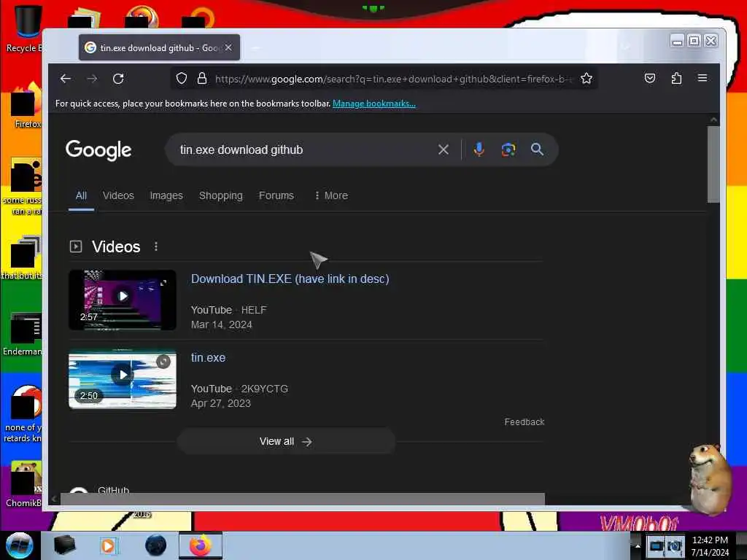Go back with the Firefox back arrow
Image resolution: width=747 pixels, height=560 pixels.
tap(65, 79)
